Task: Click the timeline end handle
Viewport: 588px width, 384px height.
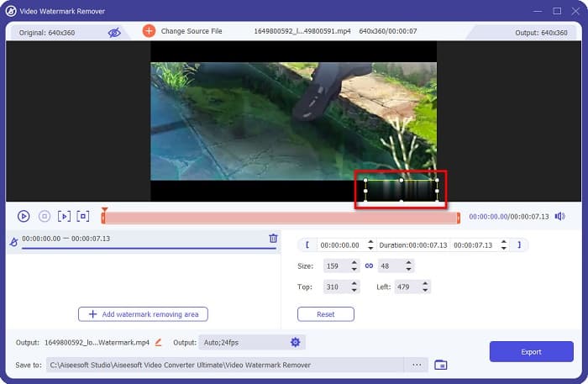Action: [x=459, y=218]
